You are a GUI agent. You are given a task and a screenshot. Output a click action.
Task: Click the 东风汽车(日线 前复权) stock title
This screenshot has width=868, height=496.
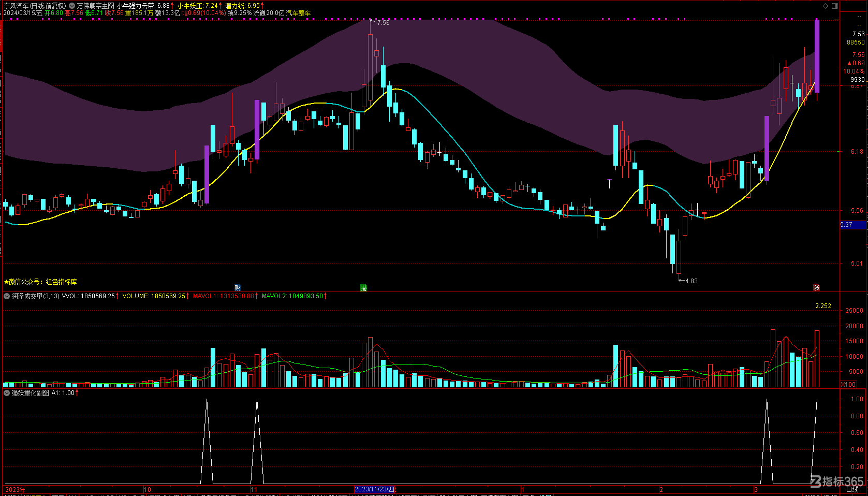click(35, 6)
